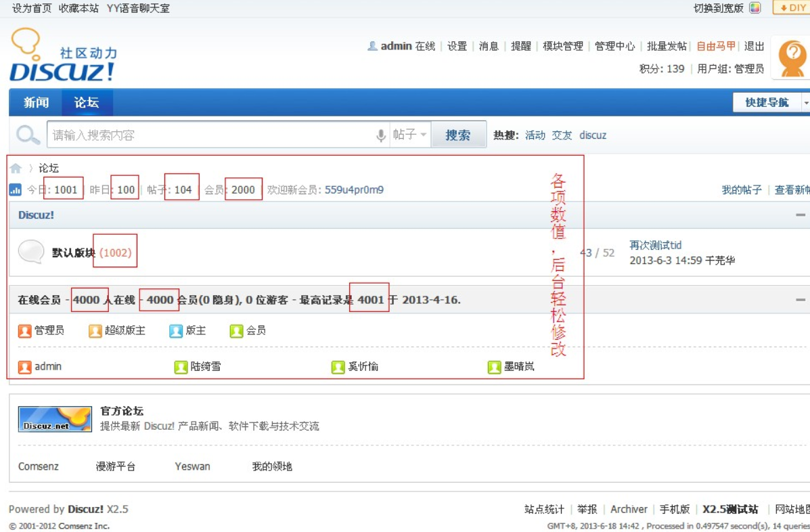
Task: Open 消息 in the user menu
Action: pos(488,47)
